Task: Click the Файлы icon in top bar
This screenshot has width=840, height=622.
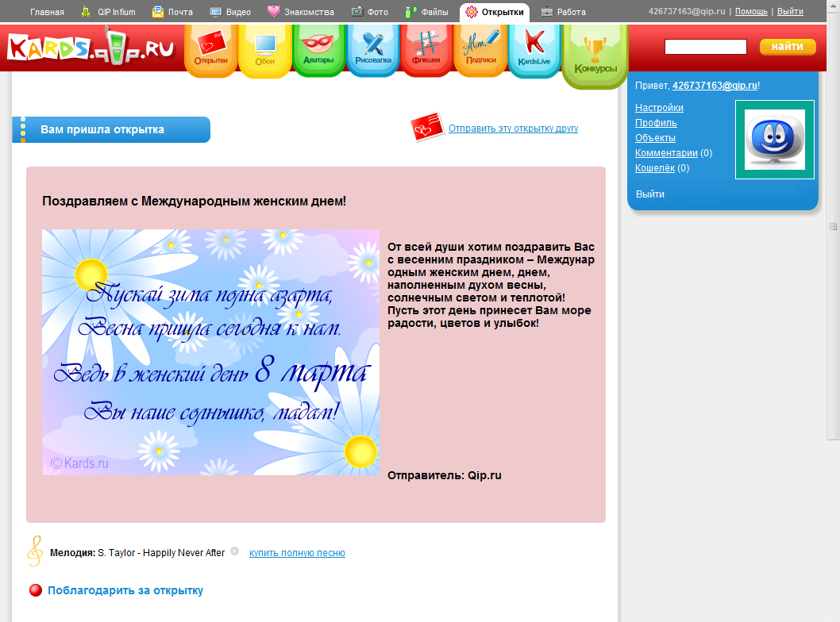Action: click(x=411, y=11)
